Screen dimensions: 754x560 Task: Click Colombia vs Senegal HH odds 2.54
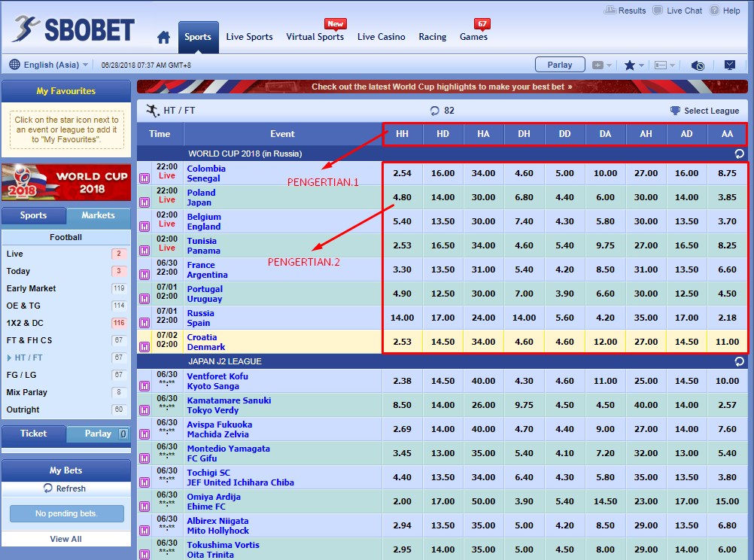[402, 173]
